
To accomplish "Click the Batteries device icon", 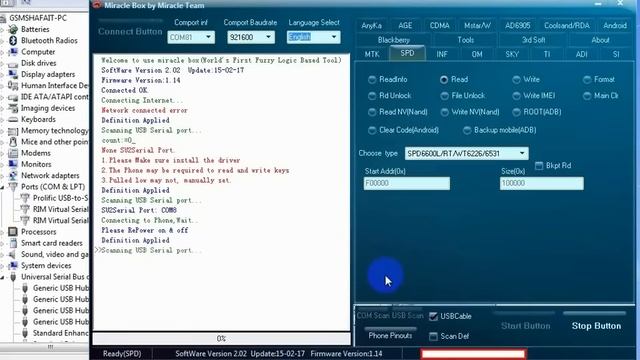I will coord(13,29).
